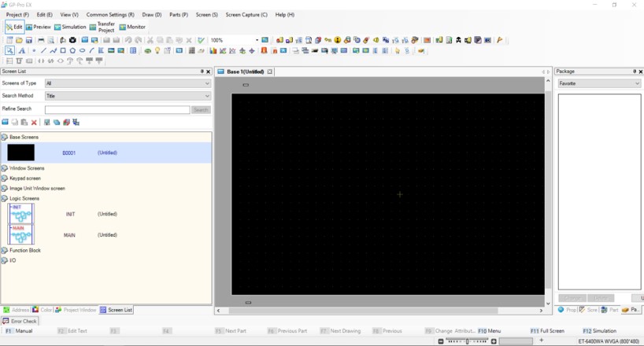Viewport: 644px width, 346px height.
Task: Select the polyline drawing tool
Action: (54, 50)
